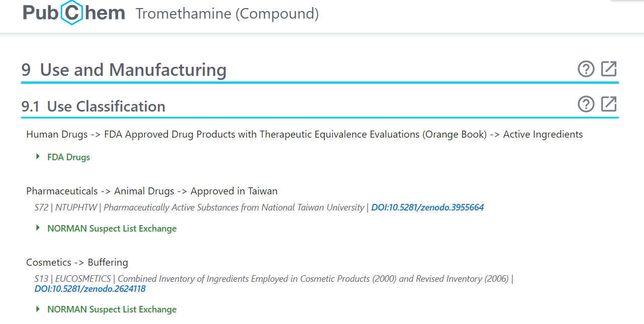The image size is (644, 324).
Task: Expand the FDA Drugs disclosure triangle
Action: 38,157
